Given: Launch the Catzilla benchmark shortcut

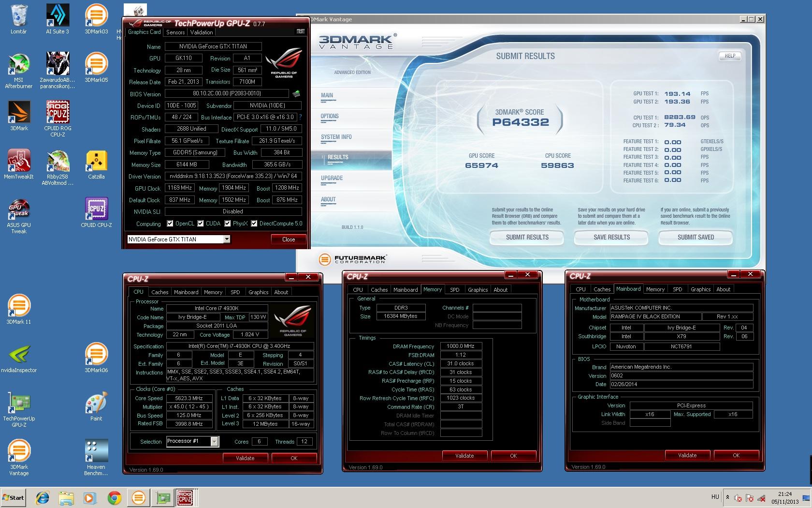Looking at the screenshot, I should 96,164.
